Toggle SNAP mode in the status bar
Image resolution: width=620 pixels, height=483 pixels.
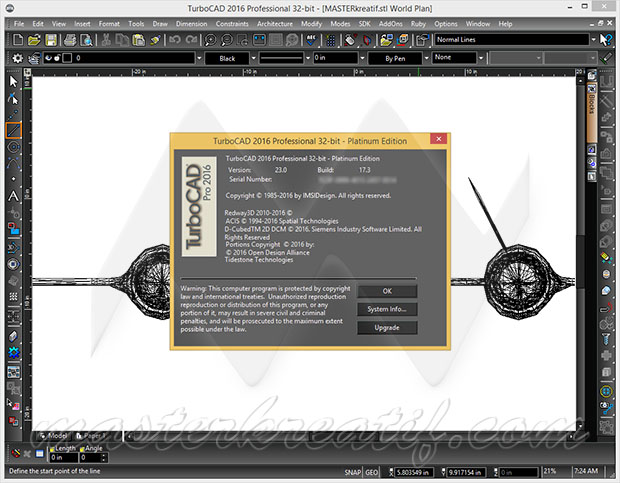tap(353, 472)
